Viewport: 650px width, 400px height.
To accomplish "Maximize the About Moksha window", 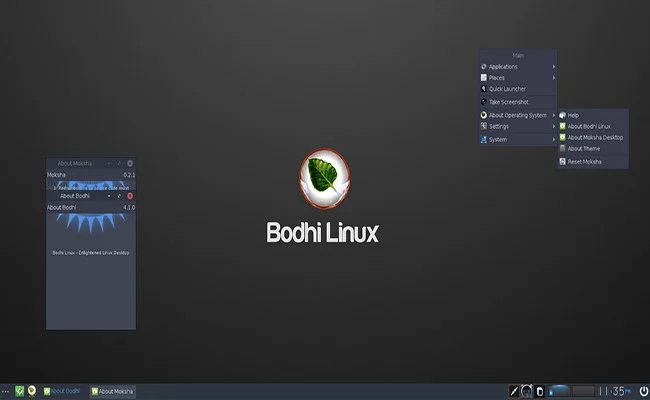I will [x=119, y=163].
